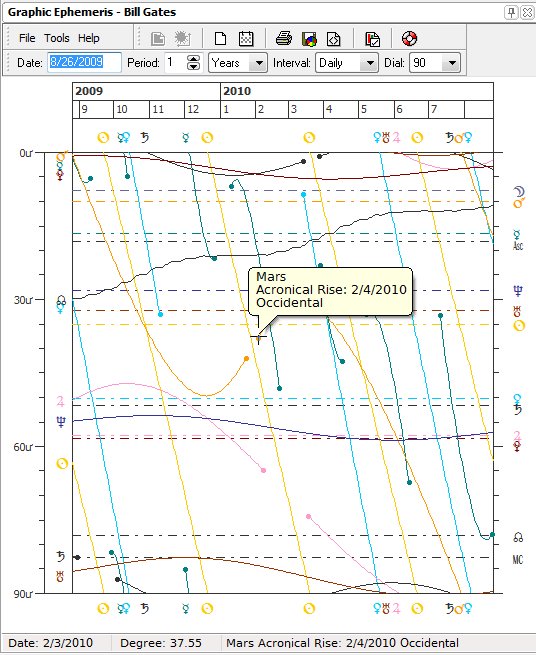This screenshot has height=655, width=536.
Task: Open the File menu
Action: coord(27,38)
